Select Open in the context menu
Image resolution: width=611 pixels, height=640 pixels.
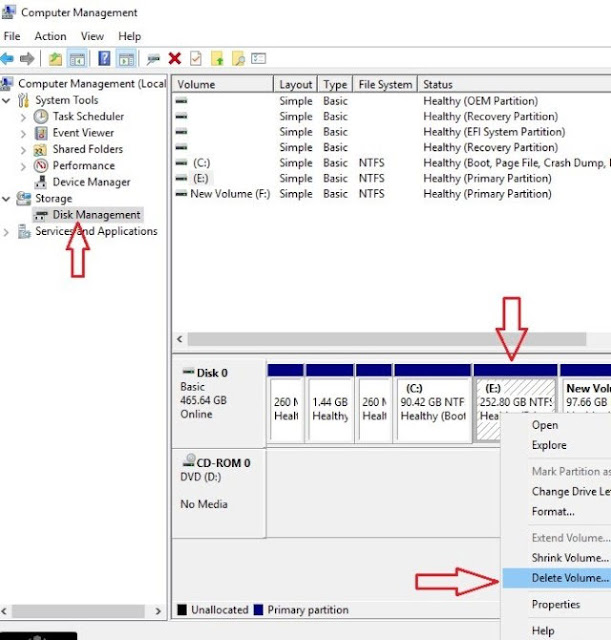coord(557,425)
